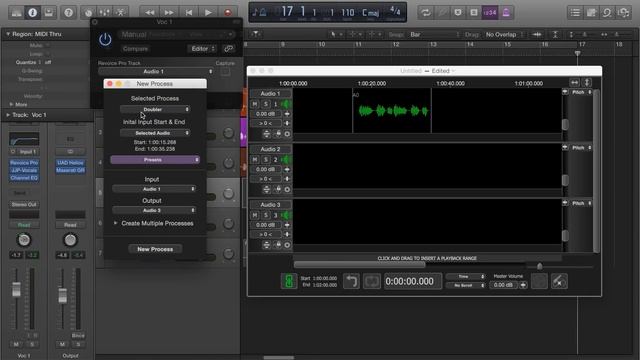Open the Note Pads icon

(591, 13)
